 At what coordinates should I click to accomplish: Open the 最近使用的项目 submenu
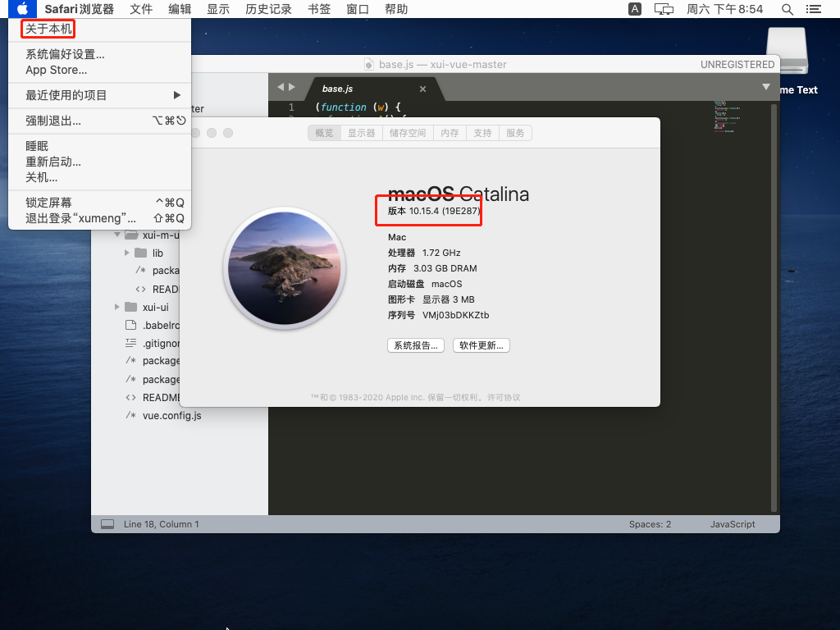pos(99,95)
